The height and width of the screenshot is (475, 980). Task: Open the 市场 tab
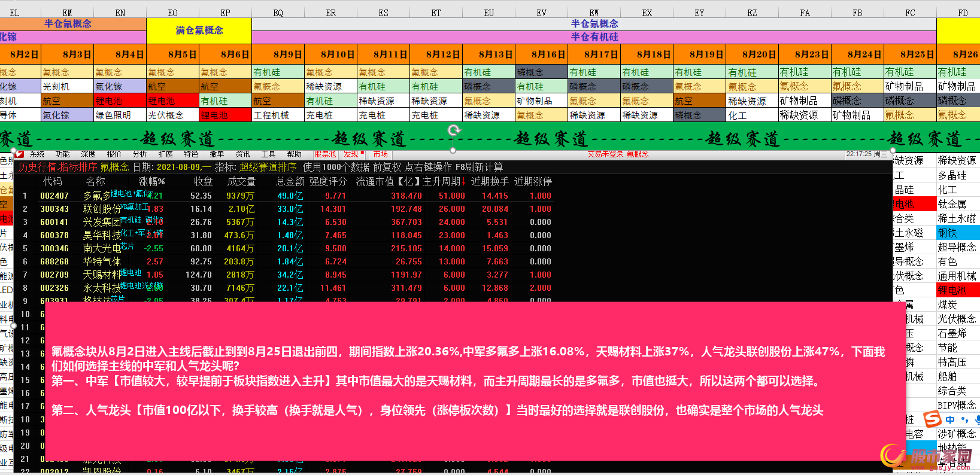coord(380,154)
